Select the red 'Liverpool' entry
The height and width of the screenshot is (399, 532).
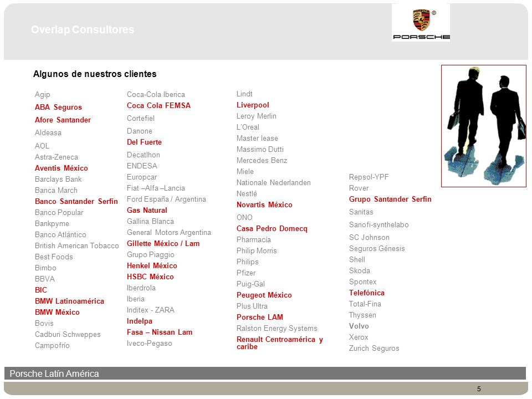(253, 105)
